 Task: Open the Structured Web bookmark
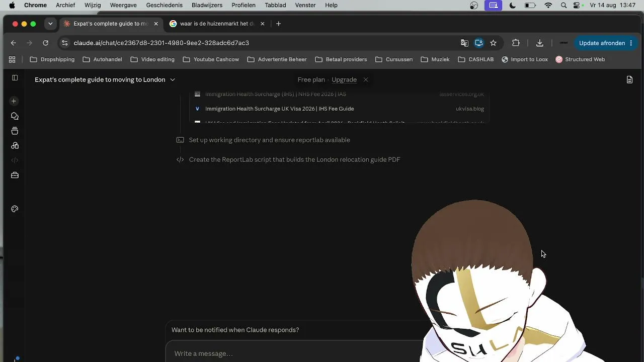click(580, 59)
